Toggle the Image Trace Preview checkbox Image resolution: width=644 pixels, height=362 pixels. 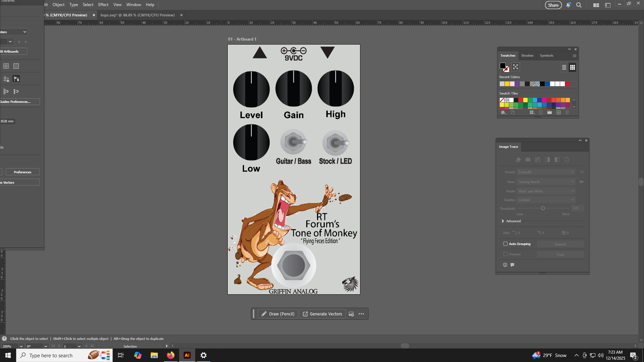505,254
